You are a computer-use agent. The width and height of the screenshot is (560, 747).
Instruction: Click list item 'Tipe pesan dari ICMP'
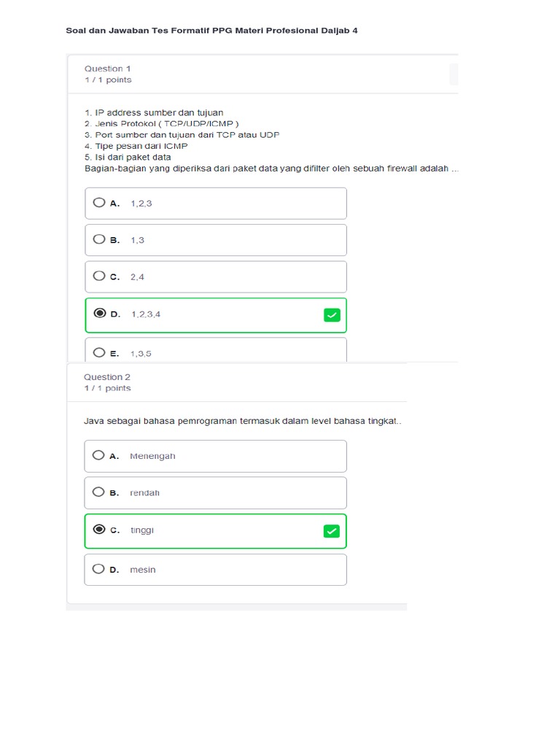coord(136,146)
